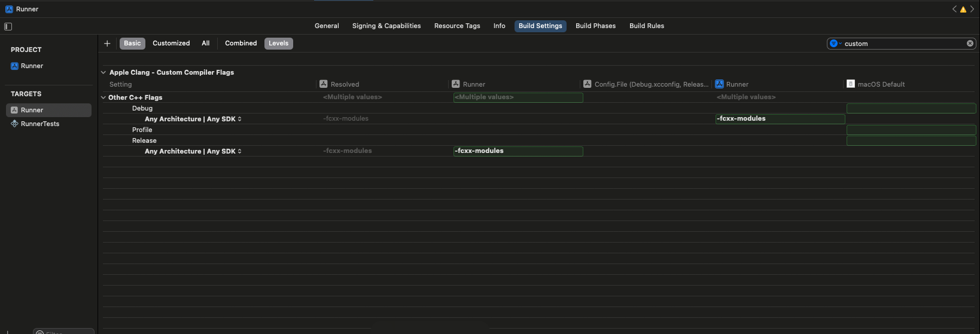Click Multiple values in project Runner column
The height and width of the screenshot is (334, 980).
coord(746,97)
